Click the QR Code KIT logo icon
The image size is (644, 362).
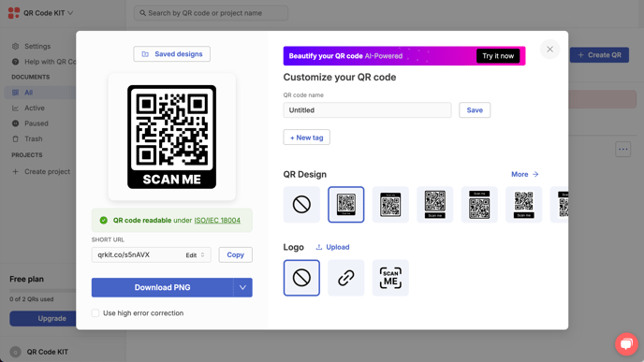[x=14, y=13]
